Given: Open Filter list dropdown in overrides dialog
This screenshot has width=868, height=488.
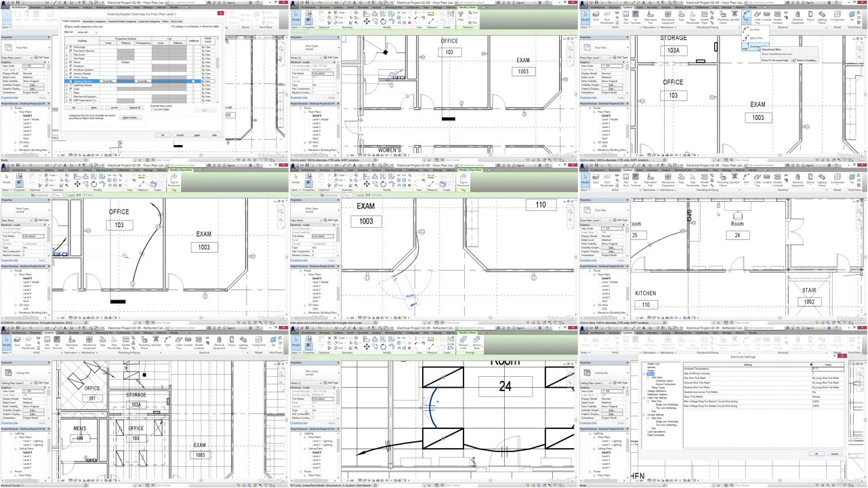Looking at the screenshot, I should coord(86,32).
